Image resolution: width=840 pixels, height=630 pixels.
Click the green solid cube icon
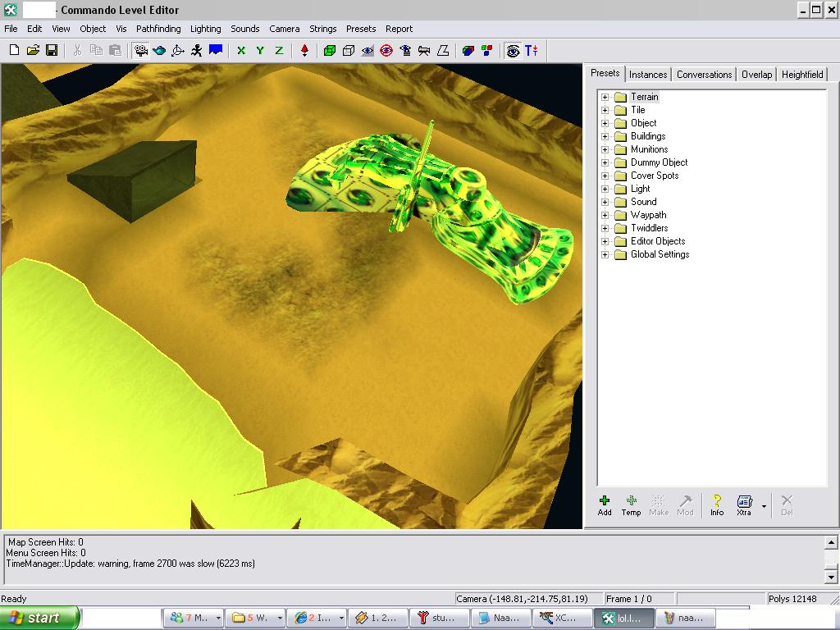(330, 50)
